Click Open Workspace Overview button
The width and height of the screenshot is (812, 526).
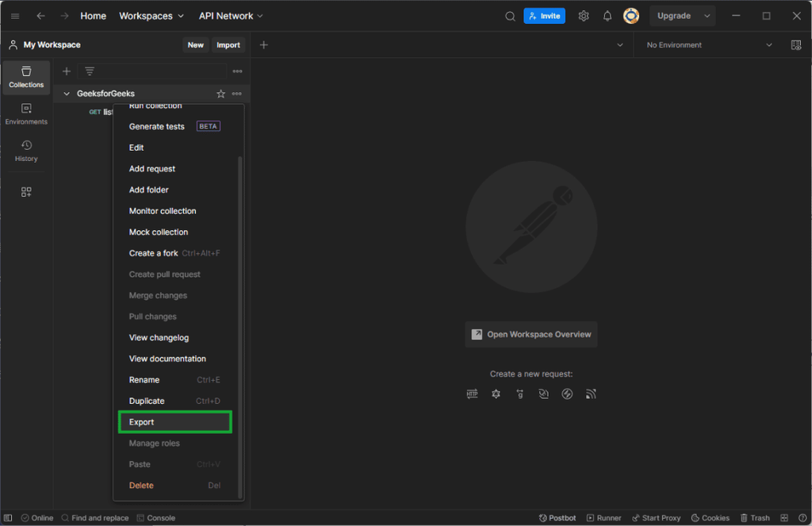pos(530,335)
